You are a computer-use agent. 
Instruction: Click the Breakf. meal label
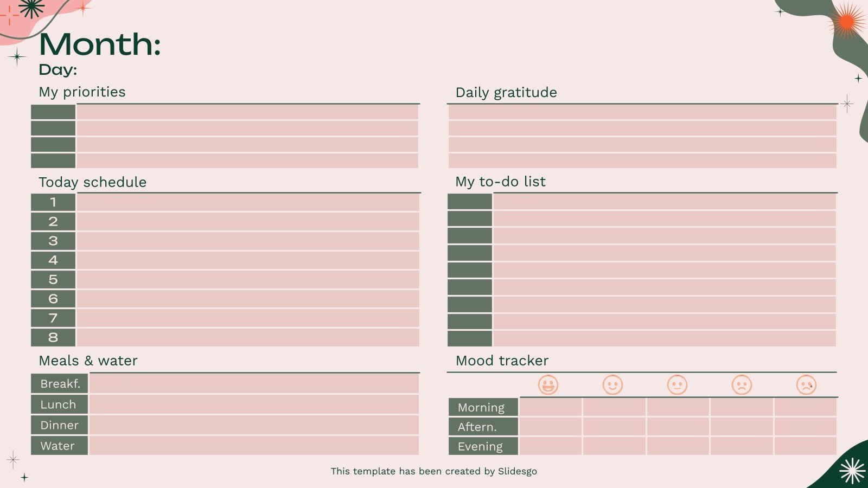[60, 384]
